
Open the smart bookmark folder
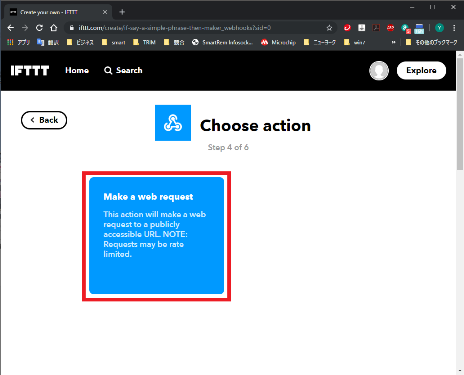coord(114,42)
